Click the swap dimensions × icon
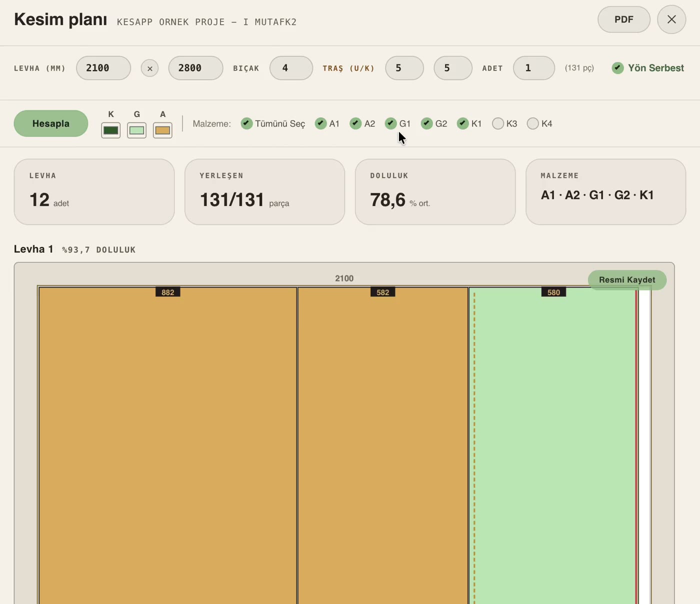The width and height of the screenshot is (700, 604). pos(149,68)
